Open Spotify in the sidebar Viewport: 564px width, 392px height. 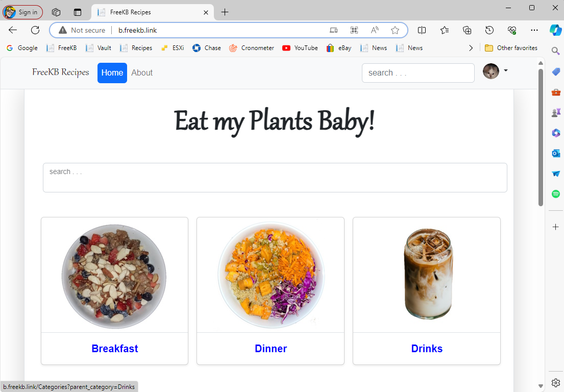pos(556,194)
